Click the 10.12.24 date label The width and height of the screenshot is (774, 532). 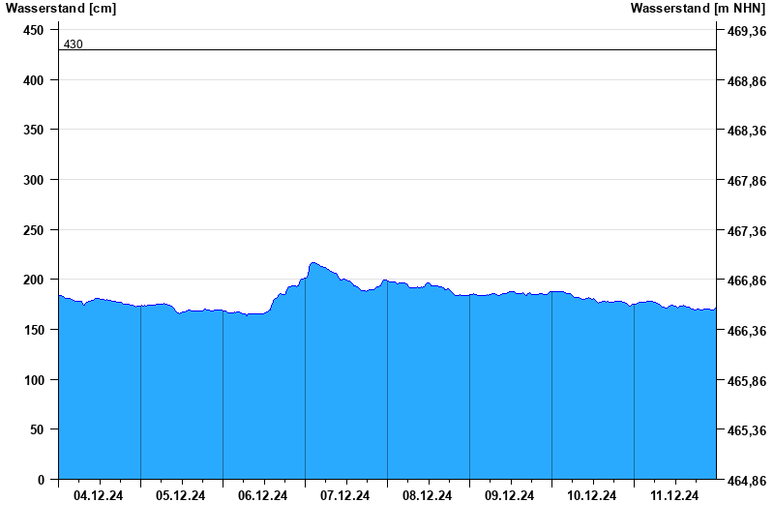[592, 496]
